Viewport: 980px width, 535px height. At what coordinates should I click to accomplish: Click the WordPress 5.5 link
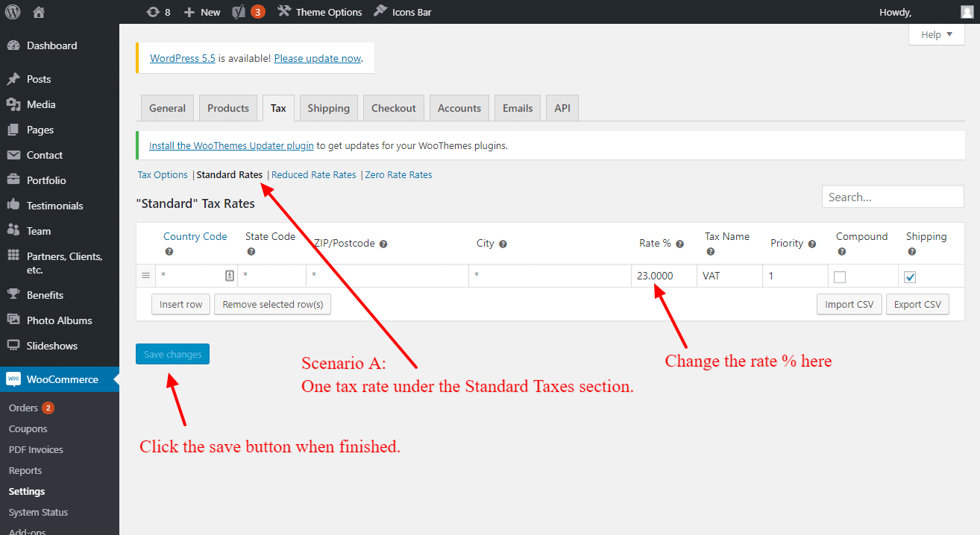coord(183,58)
